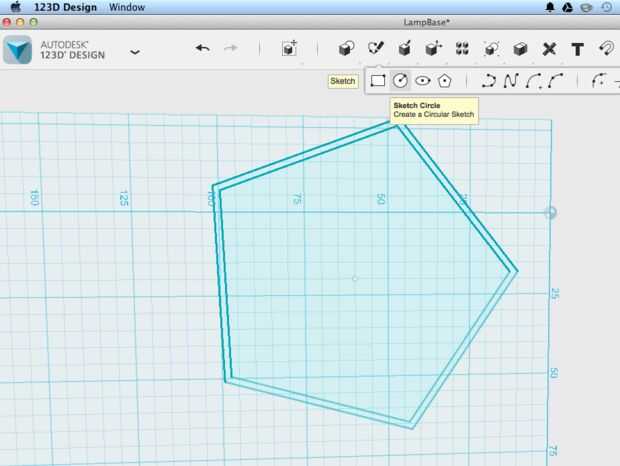Screen dimensions: 620x466
Task: Open the Apple menu
Action: point(15,7)
